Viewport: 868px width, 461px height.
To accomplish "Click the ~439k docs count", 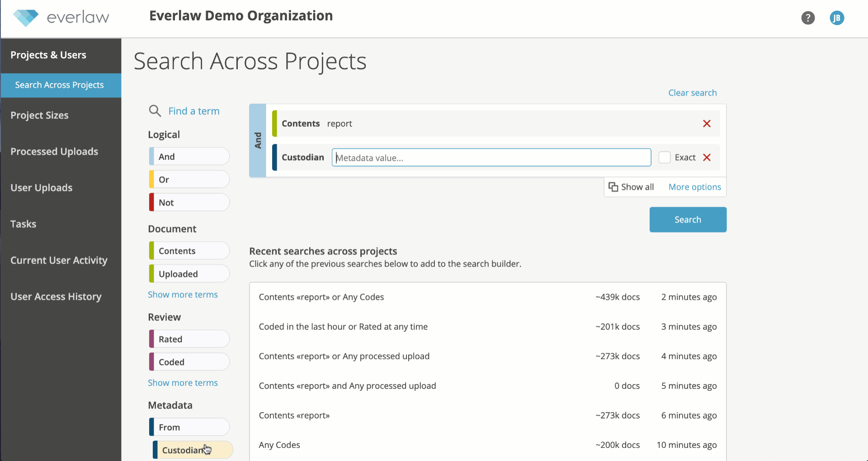I will tap(618, 297).
